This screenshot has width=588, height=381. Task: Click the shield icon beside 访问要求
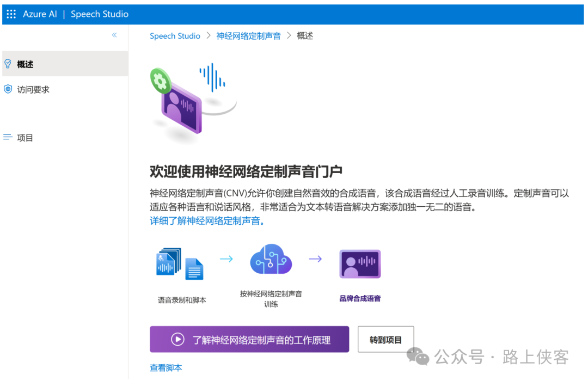(8, 89)
